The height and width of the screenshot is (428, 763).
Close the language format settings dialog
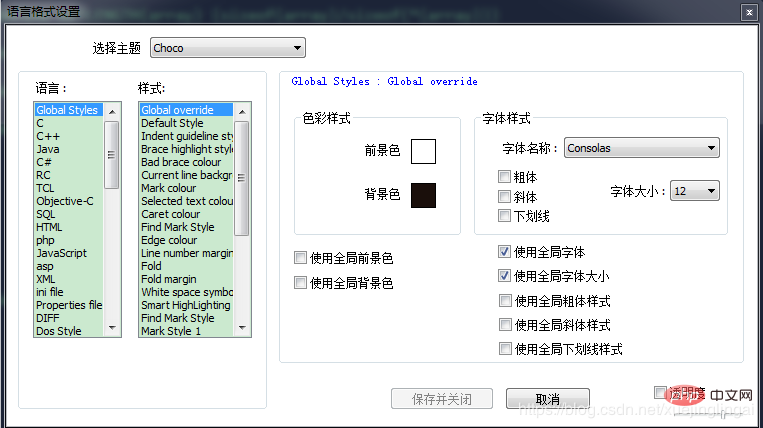coord(749,13)
